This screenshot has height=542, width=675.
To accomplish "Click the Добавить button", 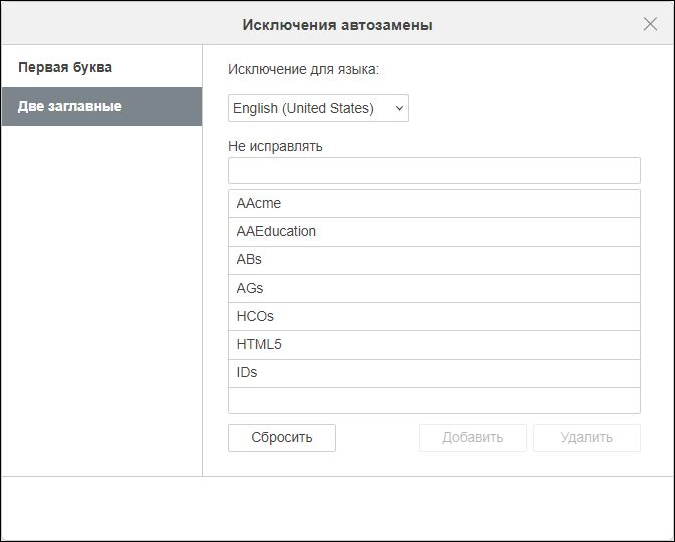I will pos(472,438).
